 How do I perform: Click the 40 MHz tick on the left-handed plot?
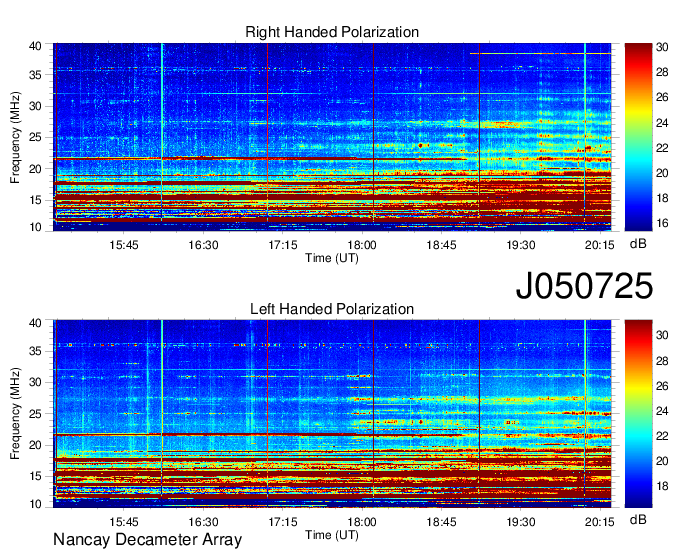click(x=35, y=323)
